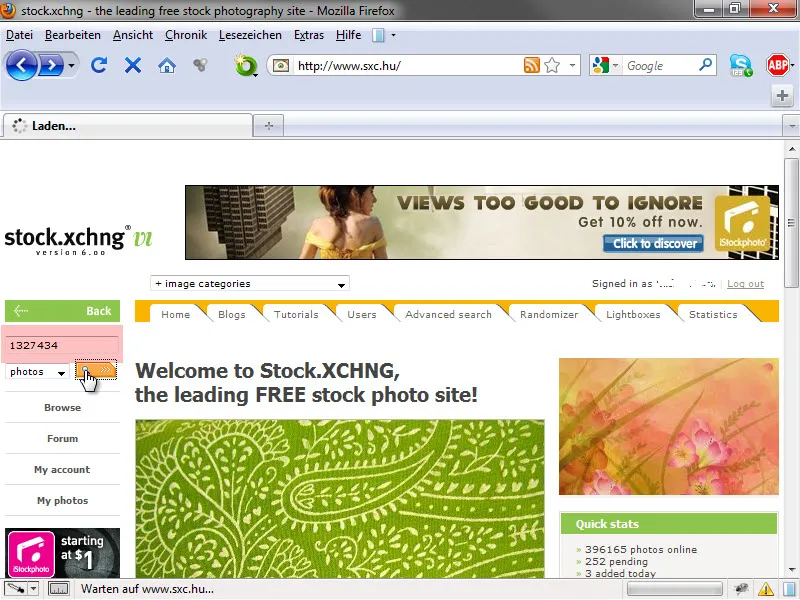Click the scrollbar down arrow
Image resolution: width=800 pixels, height=600 pixels.
(x=791, y=570)
